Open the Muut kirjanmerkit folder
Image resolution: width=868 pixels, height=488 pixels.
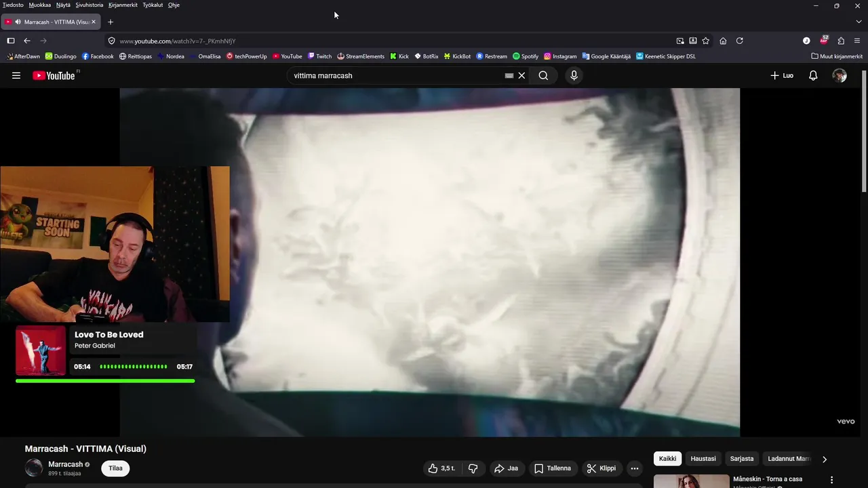click(837, 56)
